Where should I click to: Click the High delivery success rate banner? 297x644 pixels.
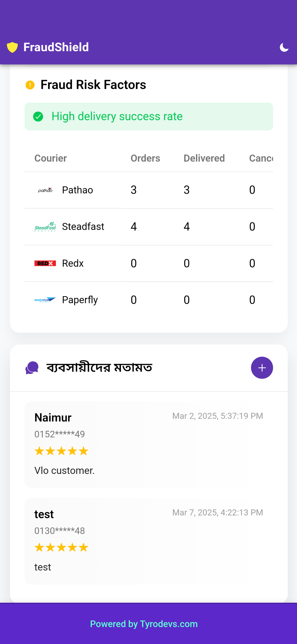(148, 117)
